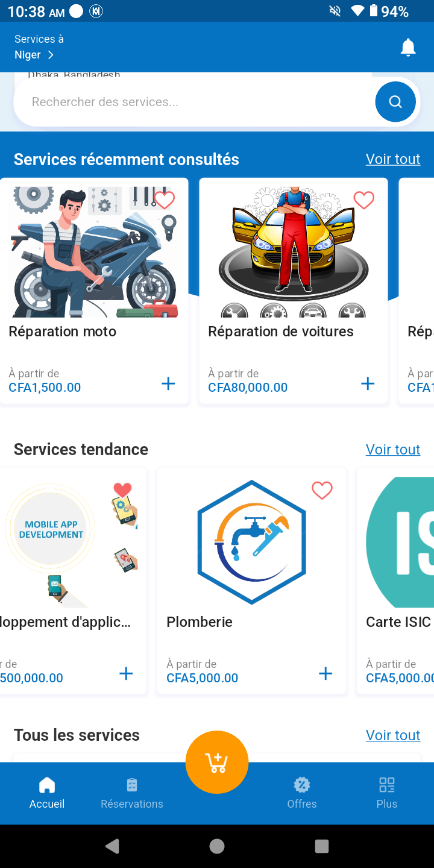Open notifications bell icon
434x868 pixels.
pyautogui.click(x=408, y=47)
